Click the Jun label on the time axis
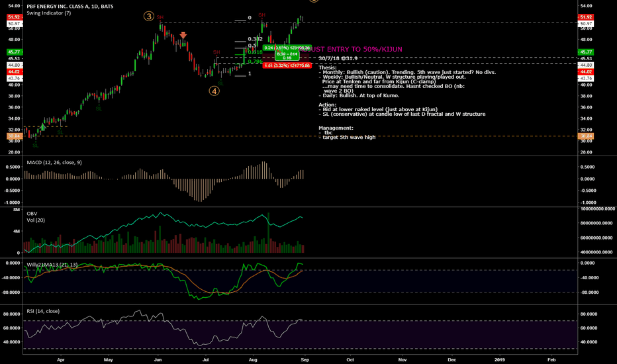Image resolution: width=617 pixels, height=364 pixels. [158, 359]
